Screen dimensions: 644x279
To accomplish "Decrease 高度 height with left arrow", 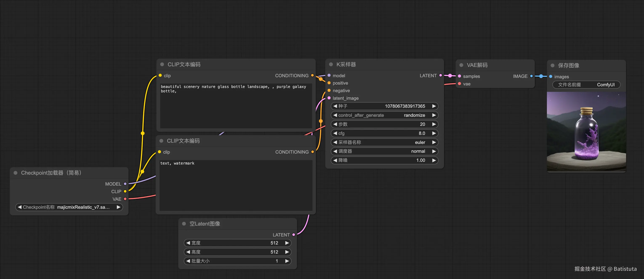I will tap(188, 252).
